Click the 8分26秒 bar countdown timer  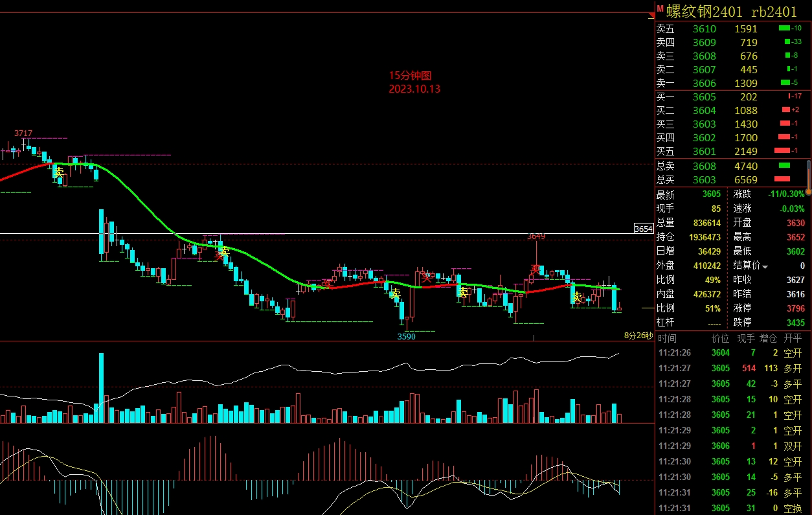(x=638, y=335)
